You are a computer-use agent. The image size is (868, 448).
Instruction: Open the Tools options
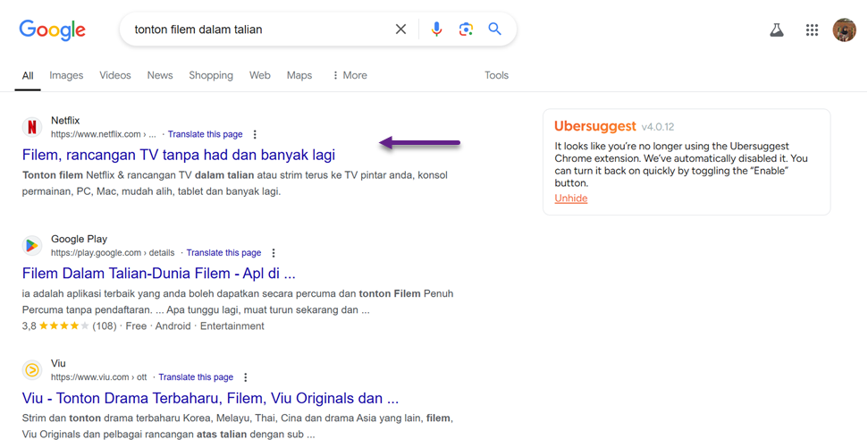(496, 75)
